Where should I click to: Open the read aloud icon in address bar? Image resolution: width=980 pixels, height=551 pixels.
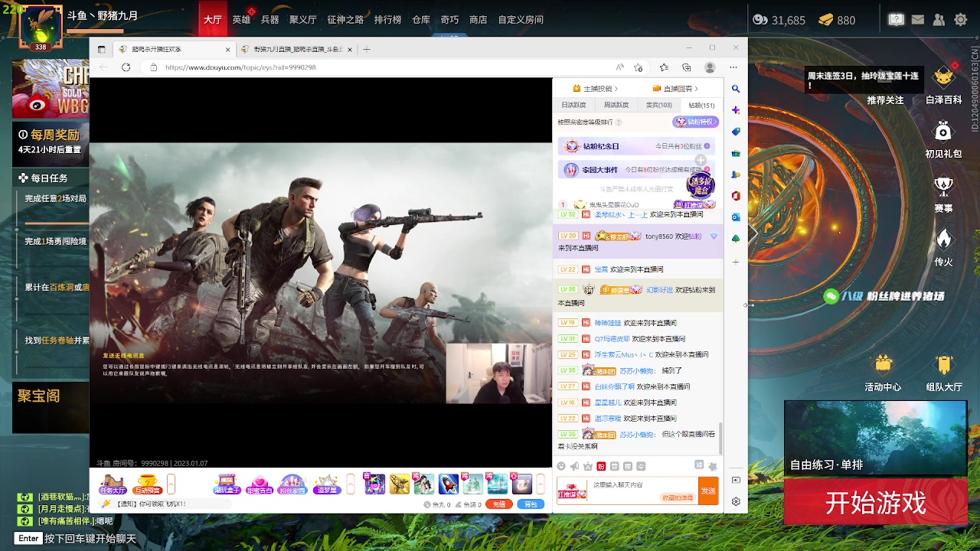click(619, 67)
